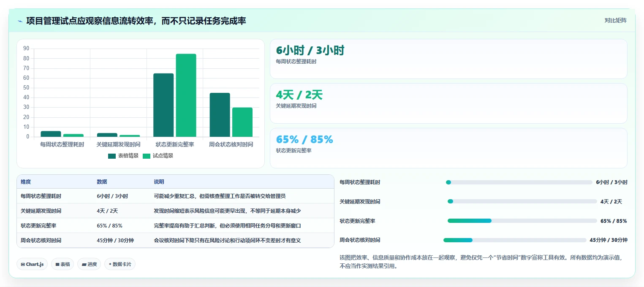The width and height of the screenshot is (644, 287).
Task: Select the 关键延期发现时间 table row label
Action: 41,211
